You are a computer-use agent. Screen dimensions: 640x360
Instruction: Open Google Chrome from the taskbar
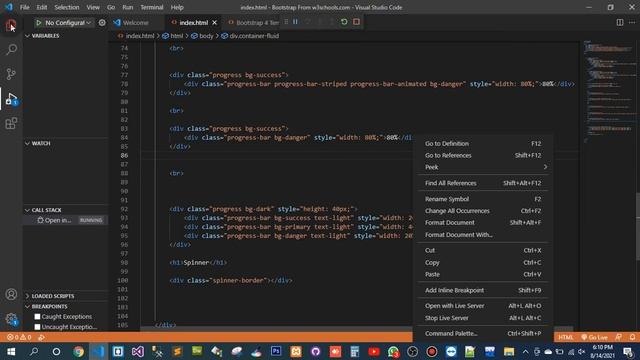[x=78, y=351]
